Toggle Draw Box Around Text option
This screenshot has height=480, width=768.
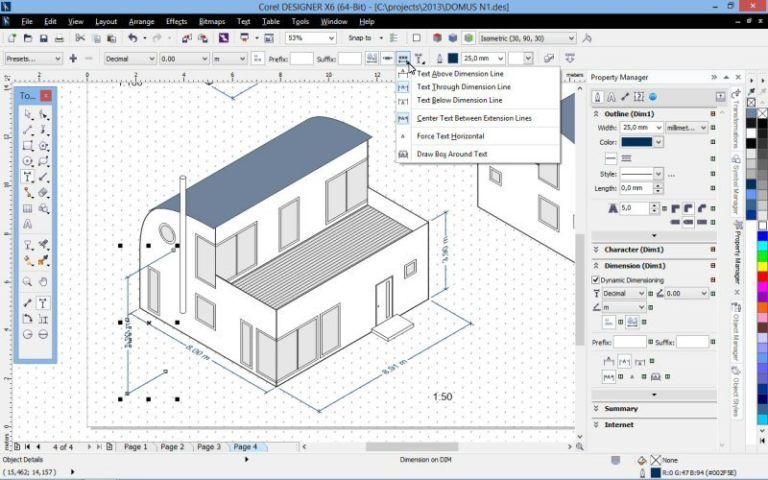pos(452,154)
